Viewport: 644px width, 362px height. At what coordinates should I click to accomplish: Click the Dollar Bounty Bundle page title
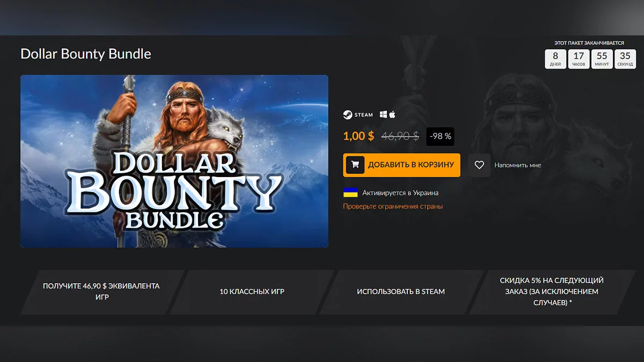86,54
